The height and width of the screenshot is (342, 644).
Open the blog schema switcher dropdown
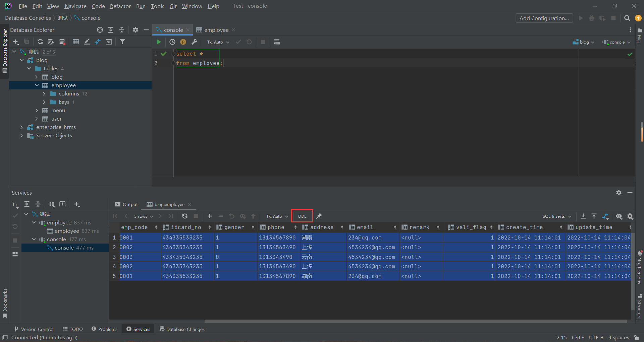[x=583, y=42]
